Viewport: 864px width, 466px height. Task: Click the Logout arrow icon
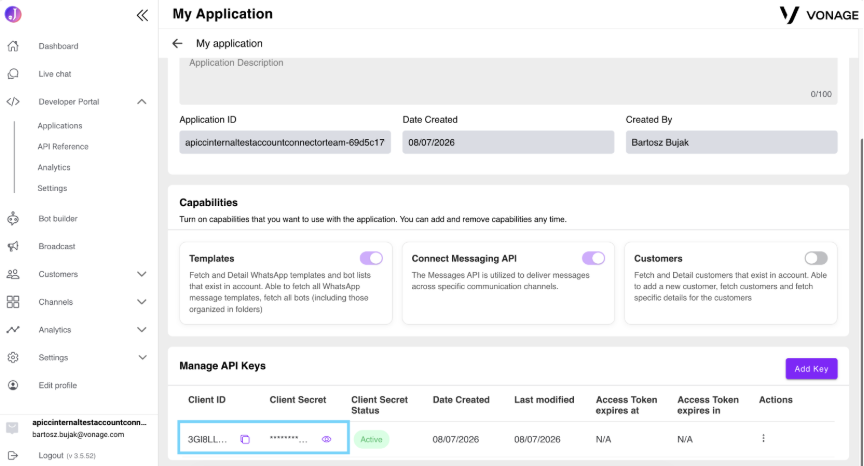pyautogui.click(x=13, y=456)
